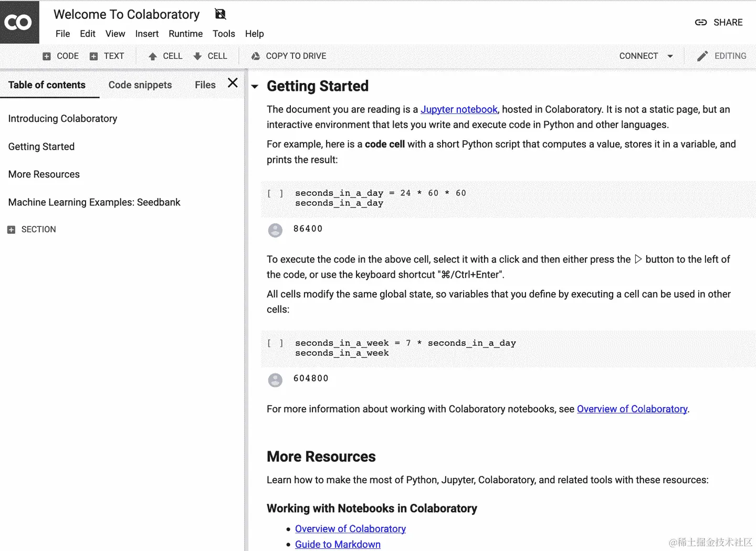756x551 pixels.
Task: Click the share link icon
Action: point(701,23)
